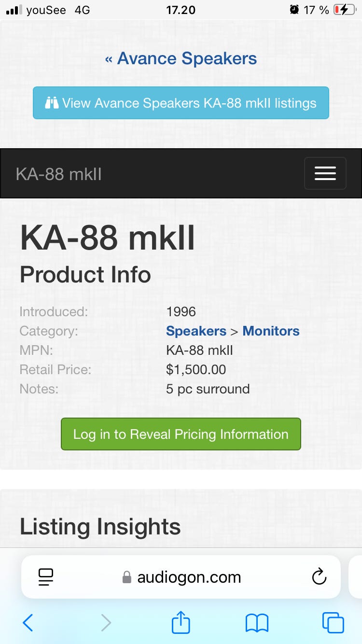Tap the KA-88 mkII navbar title
This screenshot has height=644, width=362.
point(59,174)
